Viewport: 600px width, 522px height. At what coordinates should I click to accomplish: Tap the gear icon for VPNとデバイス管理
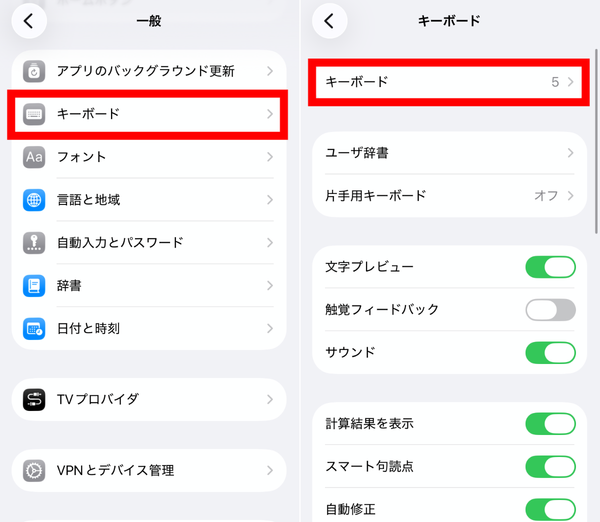[x=34, y=471]
